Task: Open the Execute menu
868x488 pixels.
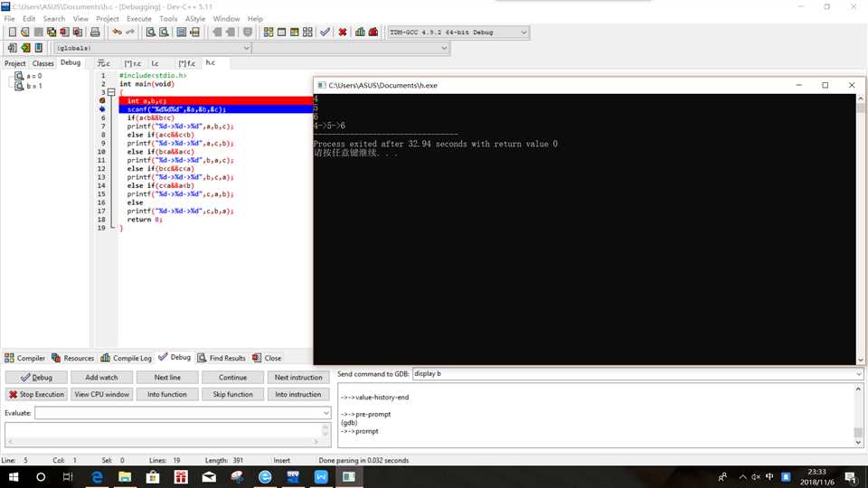Action: pos(139,19)
